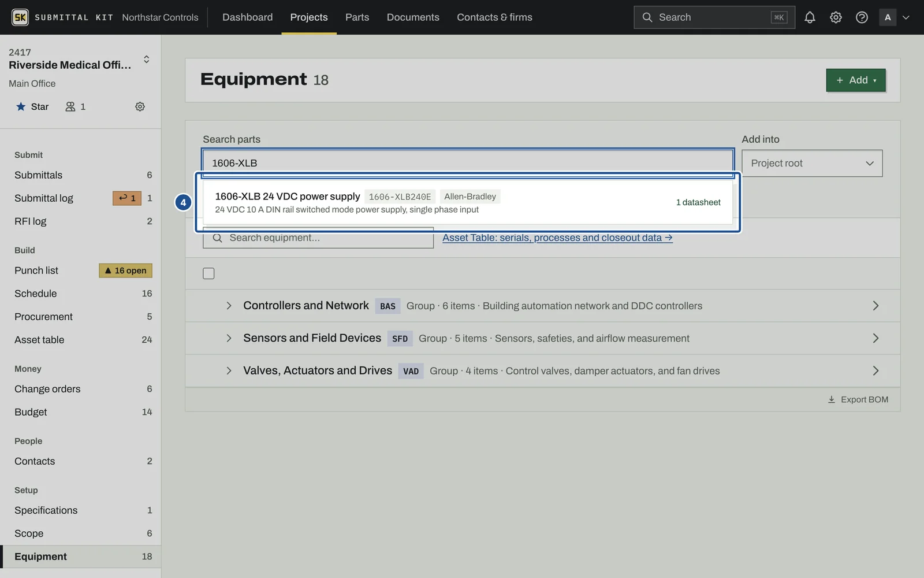The image size is (924, 578).
Task: Star the Riverside Medical project
Action: pos(32,106)
